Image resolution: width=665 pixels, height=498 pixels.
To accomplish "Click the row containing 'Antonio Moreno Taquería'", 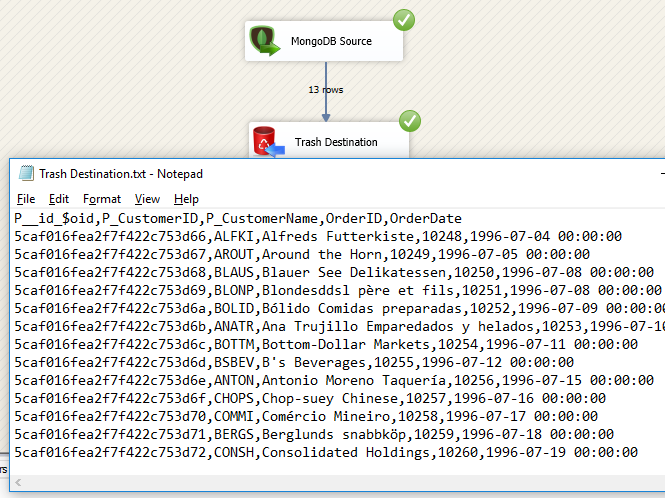I will click(x=334, y=380).
